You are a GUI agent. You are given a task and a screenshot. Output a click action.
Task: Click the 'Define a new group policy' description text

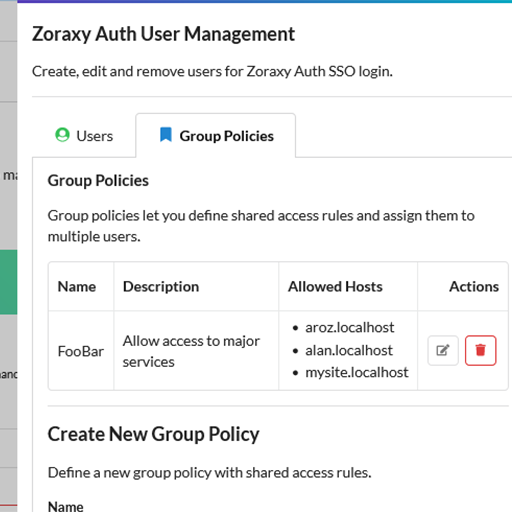(209, 473)
